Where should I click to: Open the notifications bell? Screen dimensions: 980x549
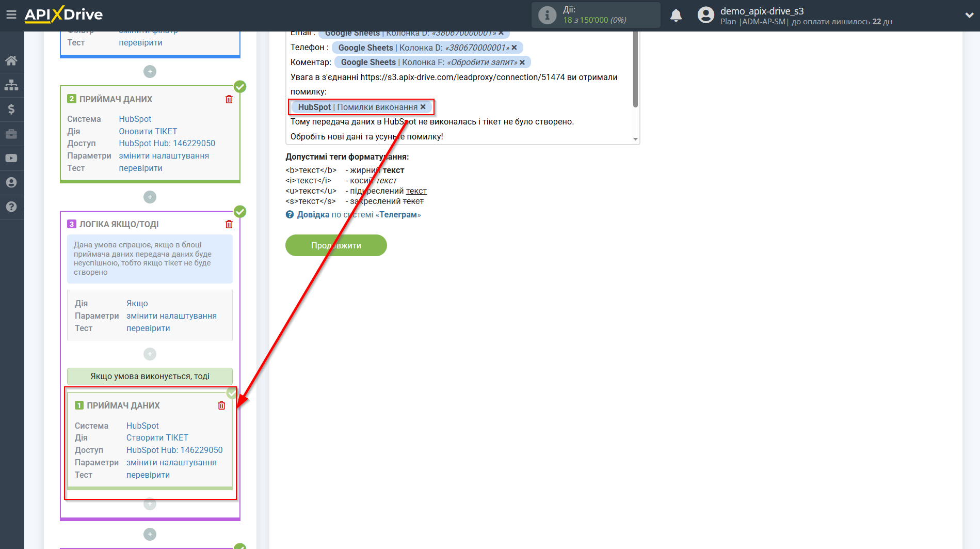676,15
